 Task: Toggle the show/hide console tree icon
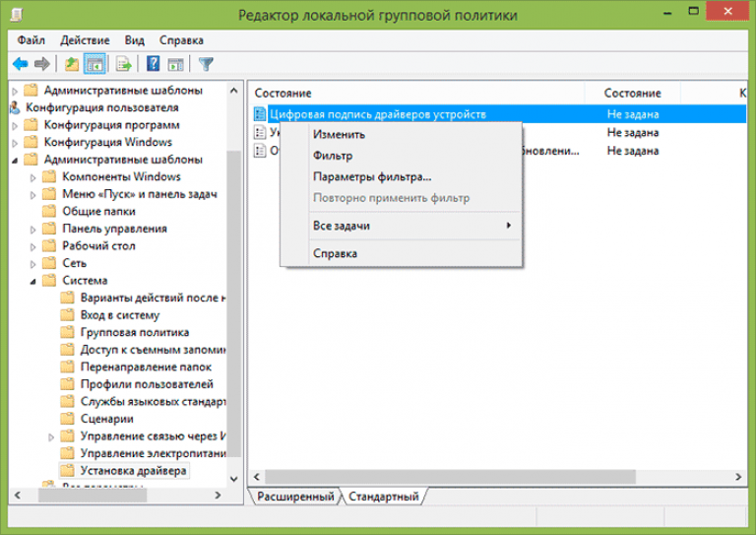pyautogui.click(x=95, y=64)
